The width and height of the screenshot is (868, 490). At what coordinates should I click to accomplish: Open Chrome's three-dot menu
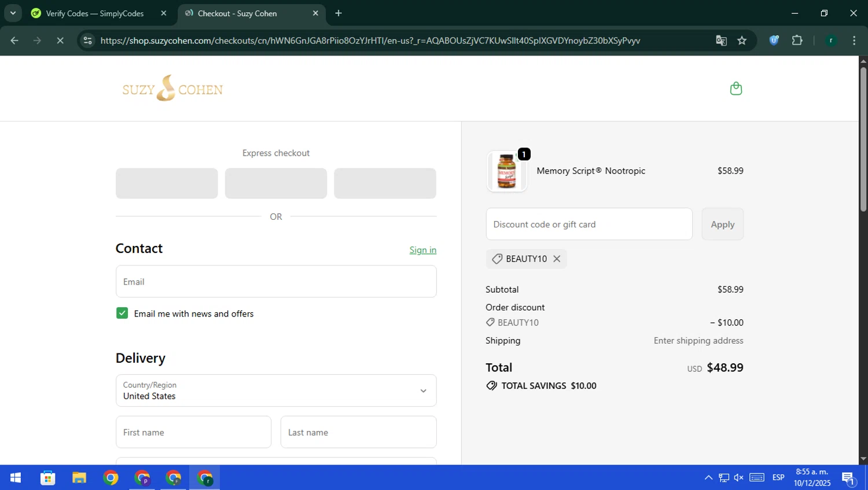coord(854,40)
